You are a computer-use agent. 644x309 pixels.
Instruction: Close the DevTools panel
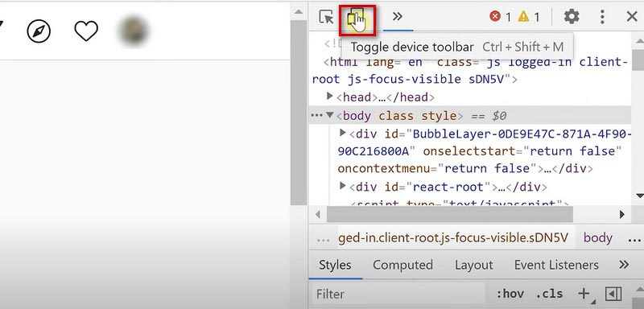(x=632, y=17)
